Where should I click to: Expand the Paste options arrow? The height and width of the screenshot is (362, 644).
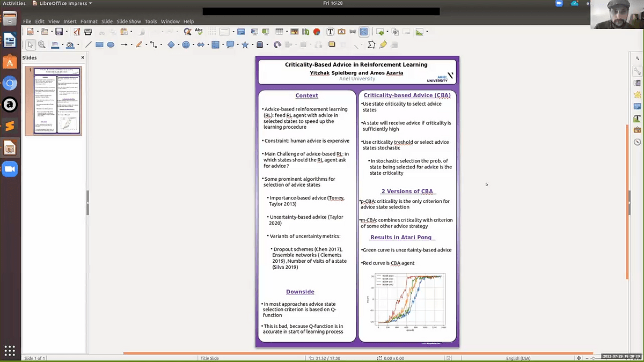pyautogui.click(x=131, y=32)
